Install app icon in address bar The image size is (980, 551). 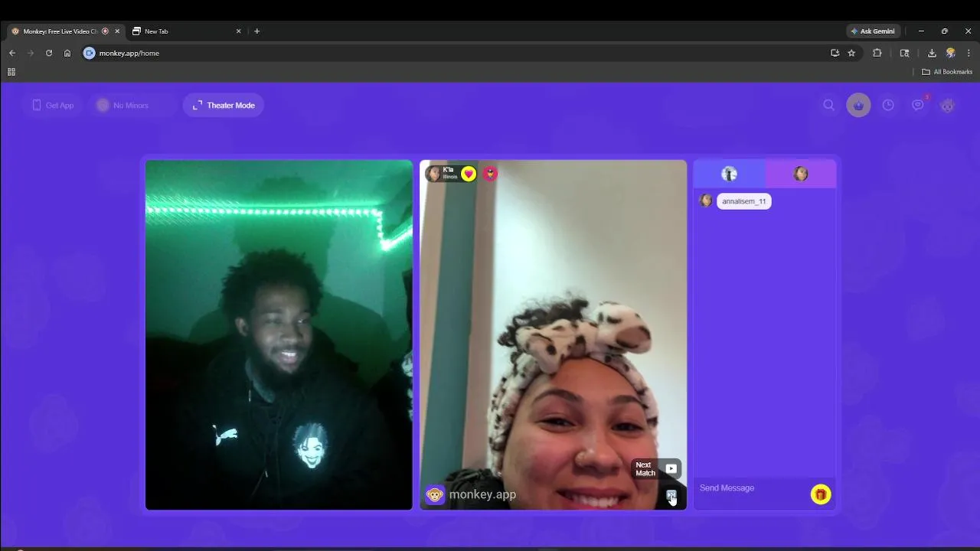pyautogui.click(x=835, y=53)
